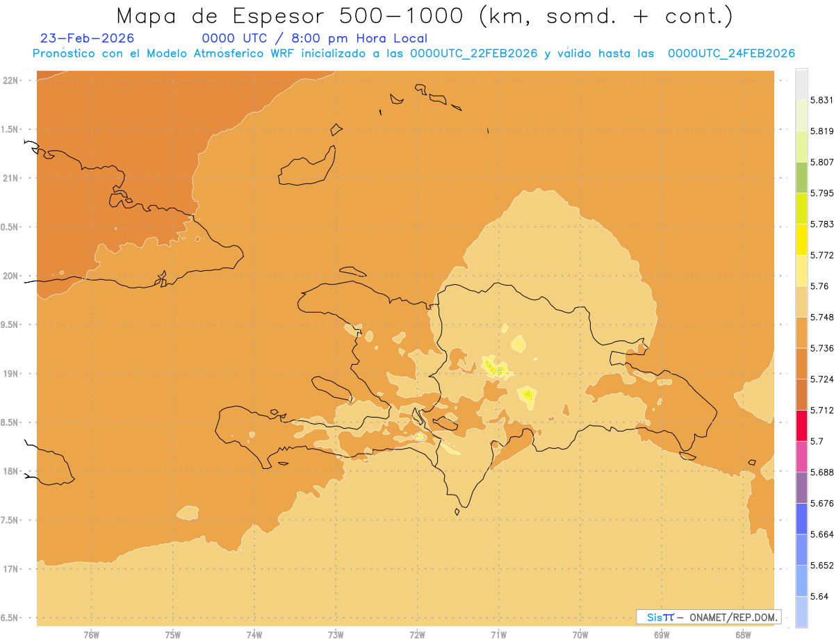Click the colorbar label '5.652'
The height and width of the screenshot is (644, 834).
tap(821, 565)
